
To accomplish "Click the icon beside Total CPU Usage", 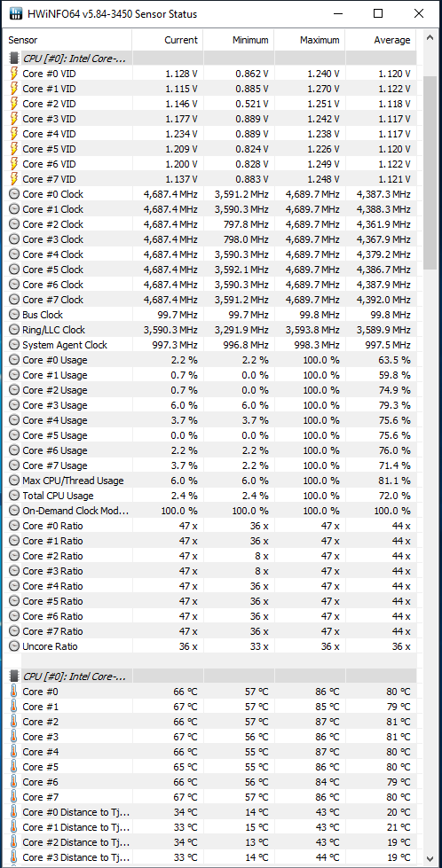I will [14, 496].
